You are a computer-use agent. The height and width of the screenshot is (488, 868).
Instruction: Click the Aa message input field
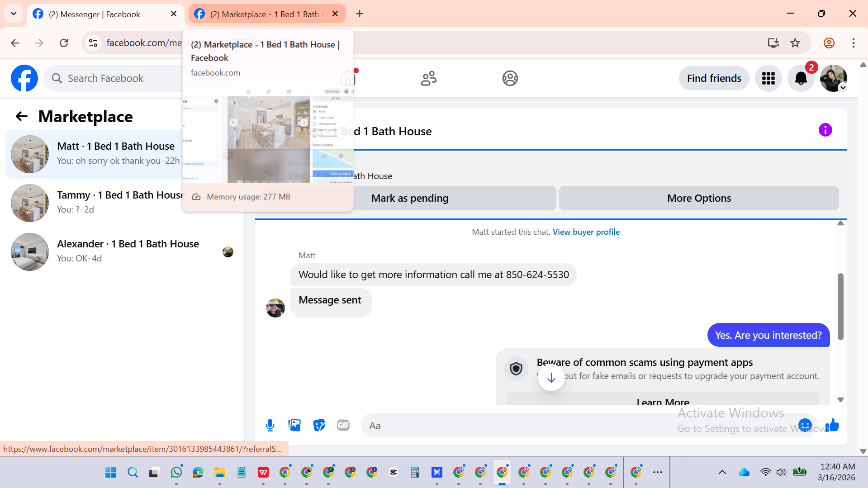[x=579, y=425]
